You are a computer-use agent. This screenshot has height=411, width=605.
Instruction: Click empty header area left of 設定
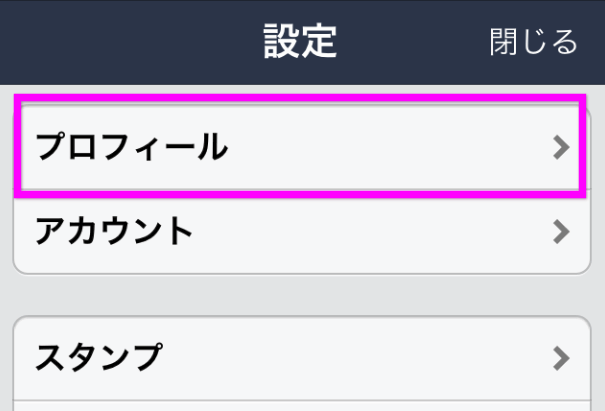[x=120, y=42]
